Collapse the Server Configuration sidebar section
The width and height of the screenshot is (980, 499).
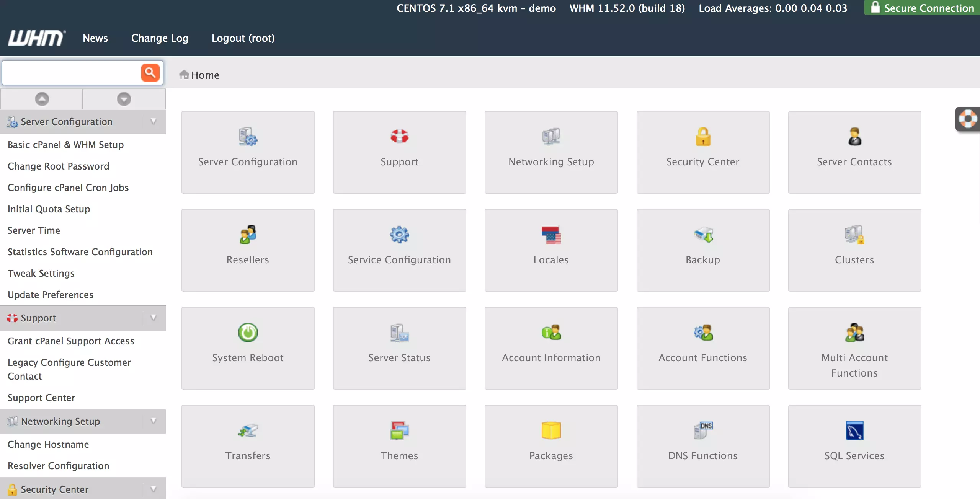pos(154,122)
